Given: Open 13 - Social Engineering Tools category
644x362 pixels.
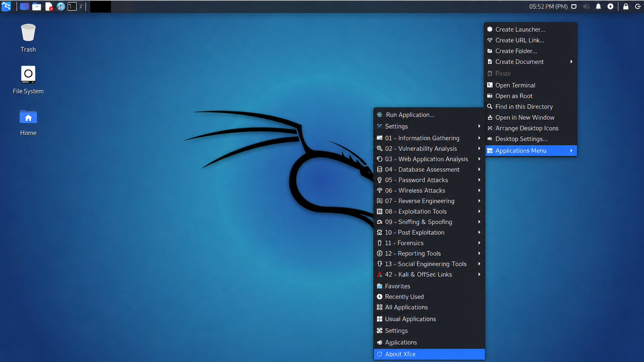Looking at the screenshot, I should [x=429, y=264].
